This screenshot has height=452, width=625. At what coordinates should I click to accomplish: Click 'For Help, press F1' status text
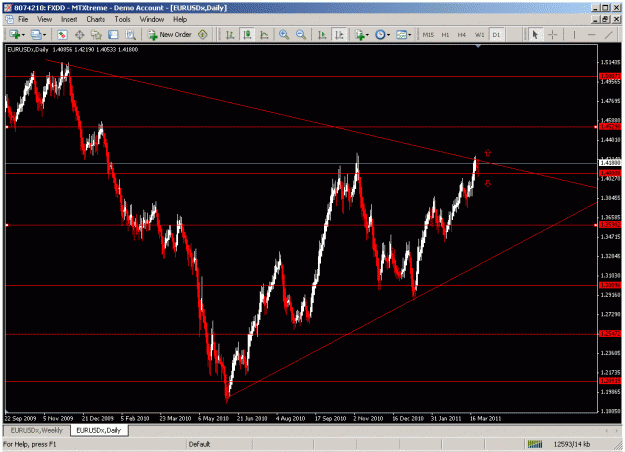point(30,444)
